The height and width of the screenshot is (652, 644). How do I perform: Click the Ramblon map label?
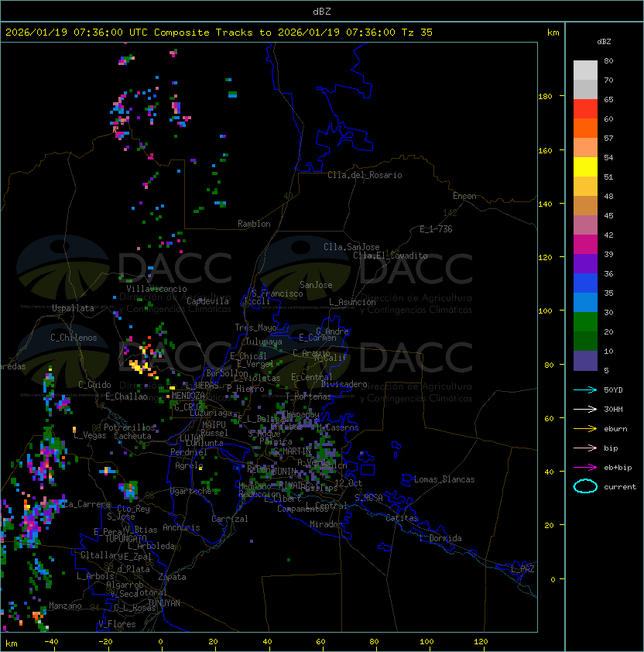coord(254,224)
